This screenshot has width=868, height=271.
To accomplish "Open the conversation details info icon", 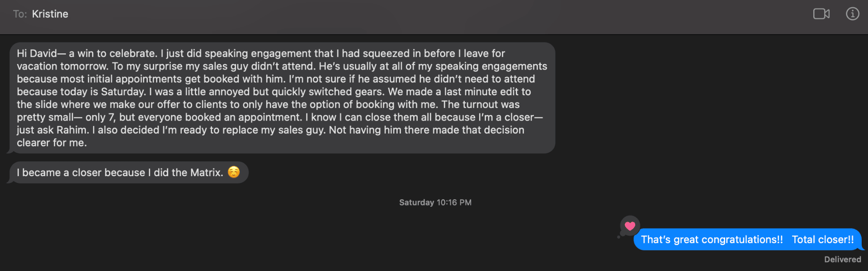I will (852, 14).
